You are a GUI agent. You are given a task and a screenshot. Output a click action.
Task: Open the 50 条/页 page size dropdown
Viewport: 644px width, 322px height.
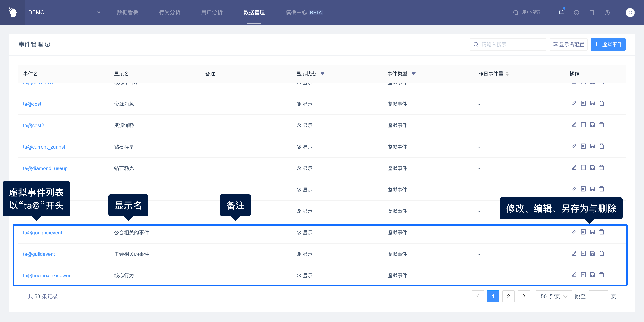(x=554, y=296)
